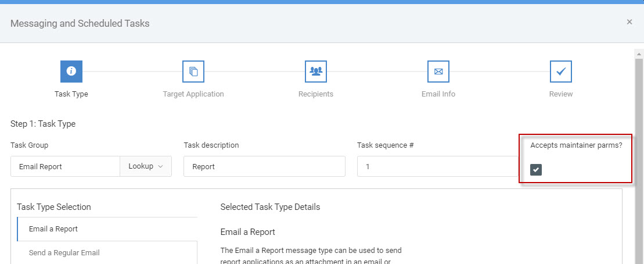644x264 pixels.
Task: Click the Target Application step label
Action: tap(193, 94)
